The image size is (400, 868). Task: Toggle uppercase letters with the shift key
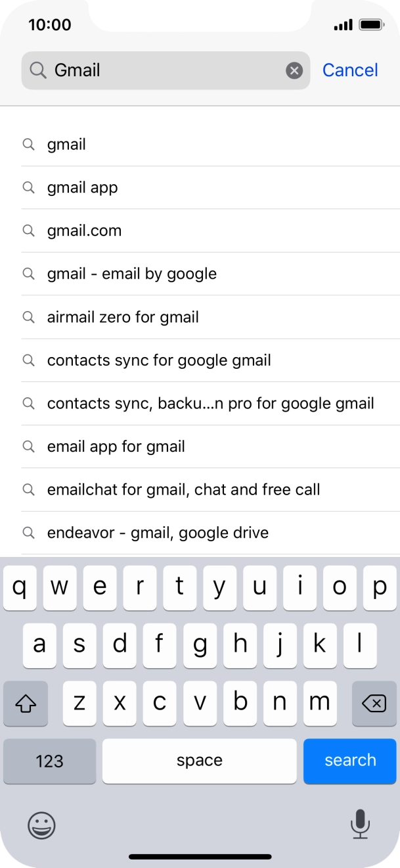pos(26,704)
